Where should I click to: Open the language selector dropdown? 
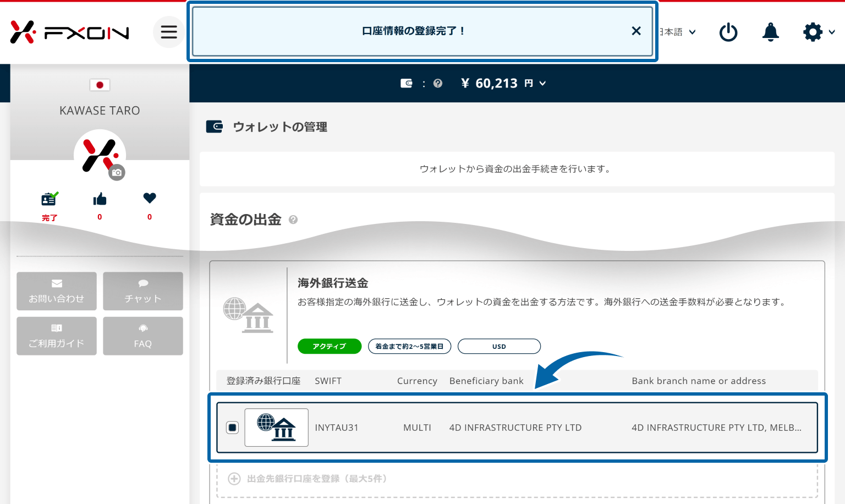pyautogui.click(x=678, y=32)
